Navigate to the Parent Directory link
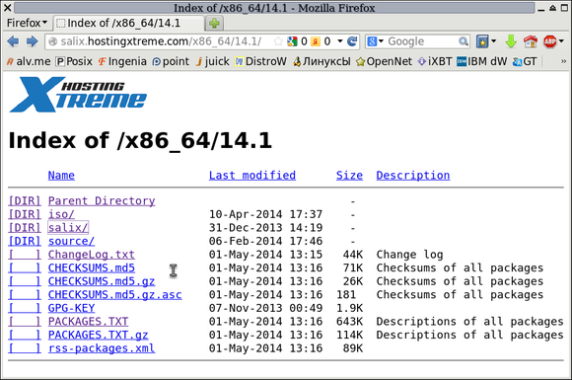The width and height of the screenshot is (572, 380). [x=101, y=201]
